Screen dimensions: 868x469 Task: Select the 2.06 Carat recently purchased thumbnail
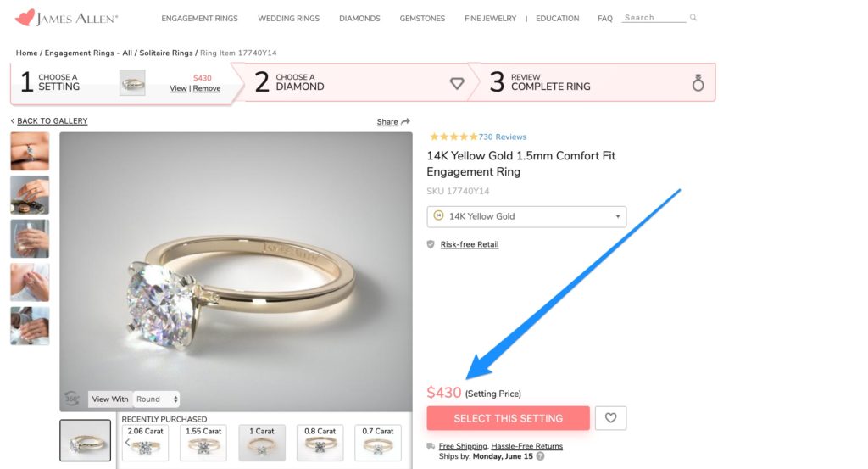click(x=145, y=443)
